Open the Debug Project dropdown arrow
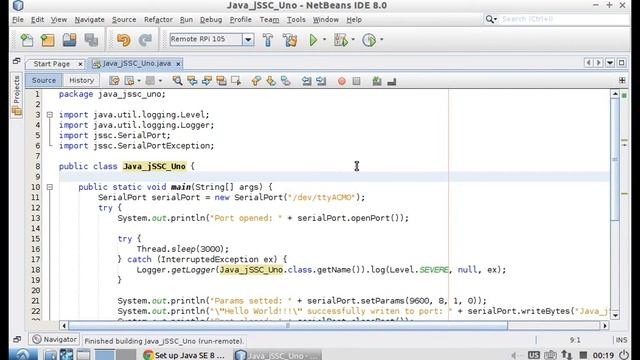Image resolution: width=640 pixels, height=360 pixels. coord(353,40)
